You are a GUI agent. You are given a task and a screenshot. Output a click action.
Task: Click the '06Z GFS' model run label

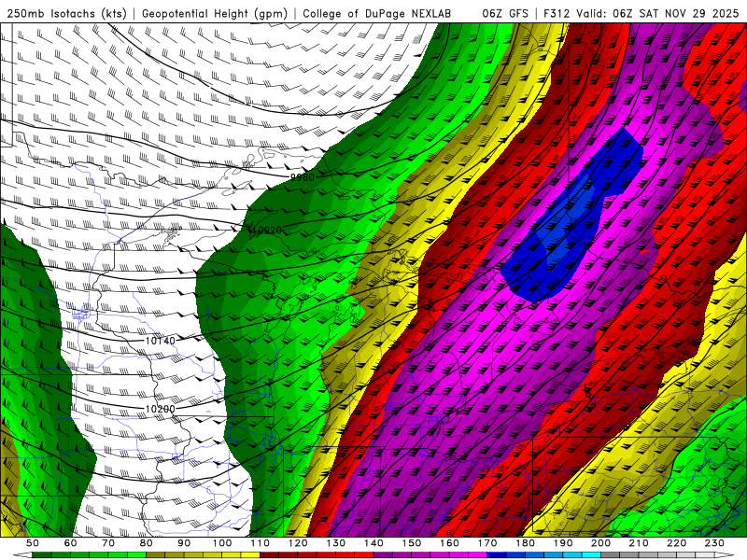(505, 14)
